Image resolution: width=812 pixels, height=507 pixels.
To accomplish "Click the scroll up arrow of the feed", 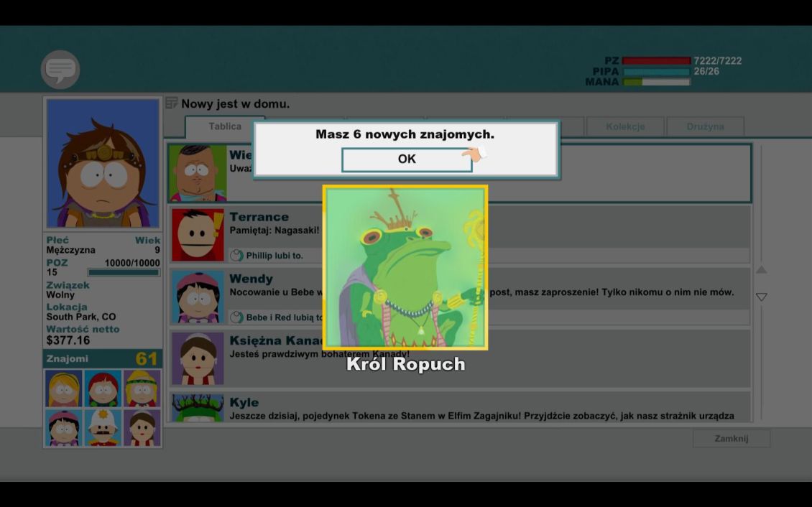I will pyautogui.click(x=761, y=269).
